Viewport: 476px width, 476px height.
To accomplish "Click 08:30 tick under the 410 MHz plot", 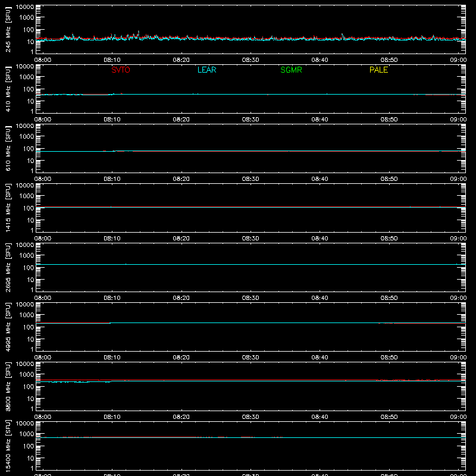I will 250,120.
